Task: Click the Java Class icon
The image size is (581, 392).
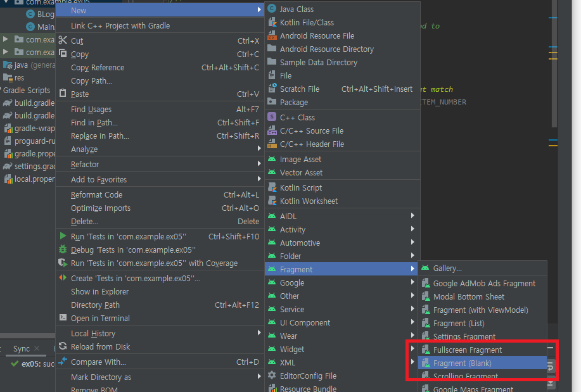Action: point(272,9)
